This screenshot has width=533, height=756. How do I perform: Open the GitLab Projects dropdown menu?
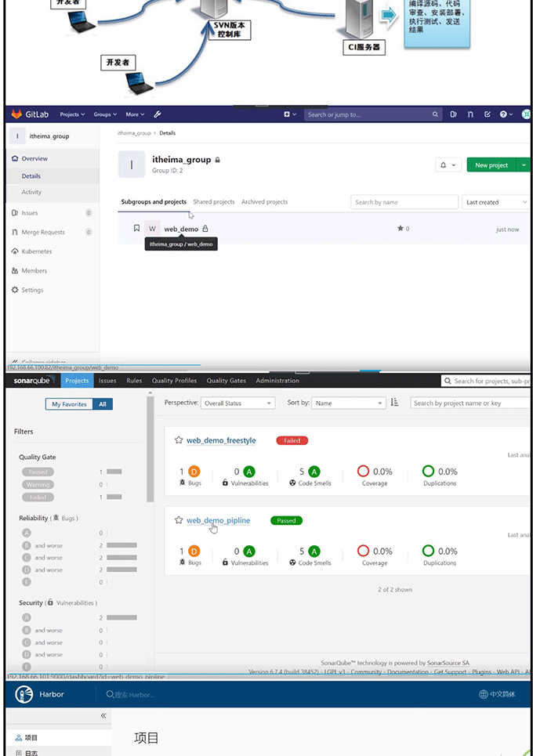72,114
